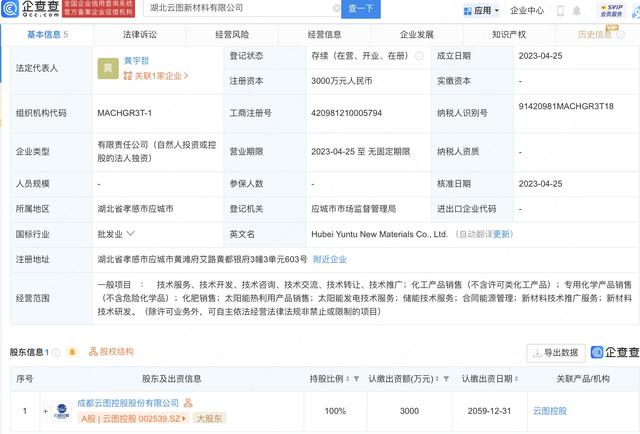Switch to 基本信息 tab
Screen dimensions: 640x434
coord(47,35)
